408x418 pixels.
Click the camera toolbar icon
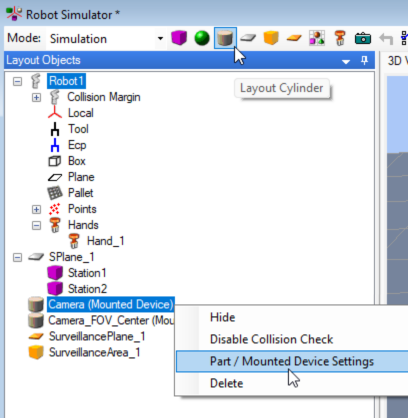(x=363, y=38)
